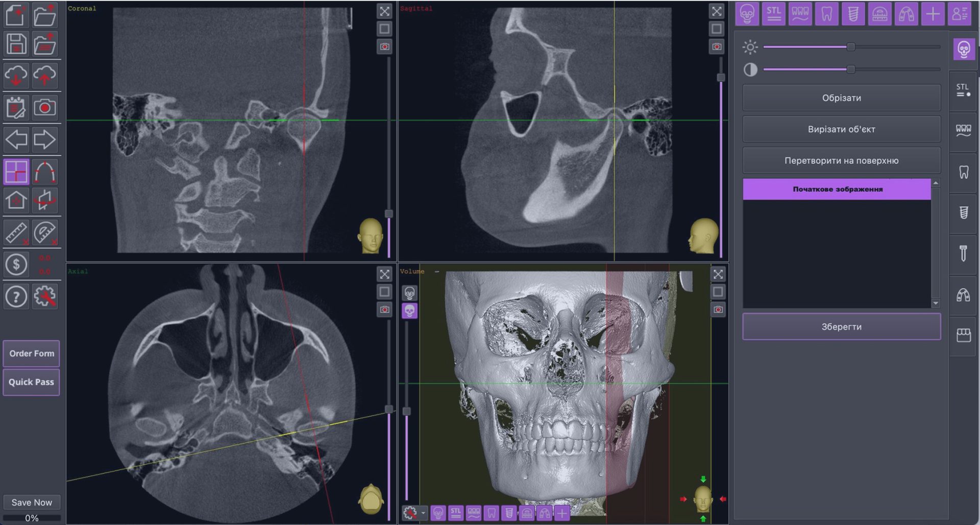Screen dimensions: 980x525
Task: Open the Volume view settings dropdown arrow
Action: tap(423, 513)
